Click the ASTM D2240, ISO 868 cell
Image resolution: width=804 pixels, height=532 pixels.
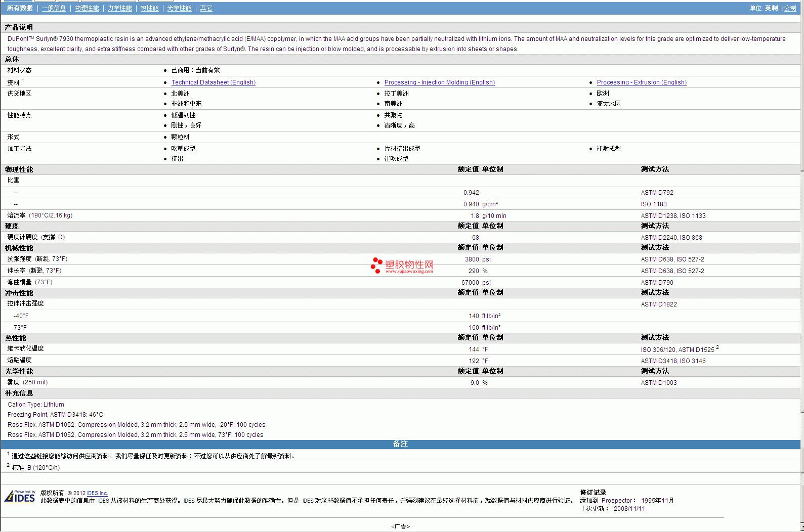(x=671, y=238)
